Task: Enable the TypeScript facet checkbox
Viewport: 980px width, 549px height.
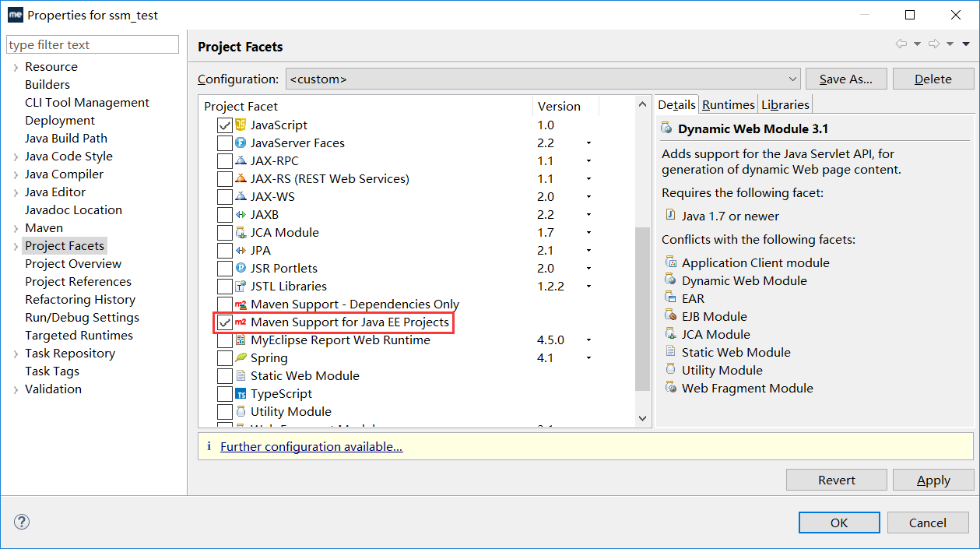Action: coord(224,393)
